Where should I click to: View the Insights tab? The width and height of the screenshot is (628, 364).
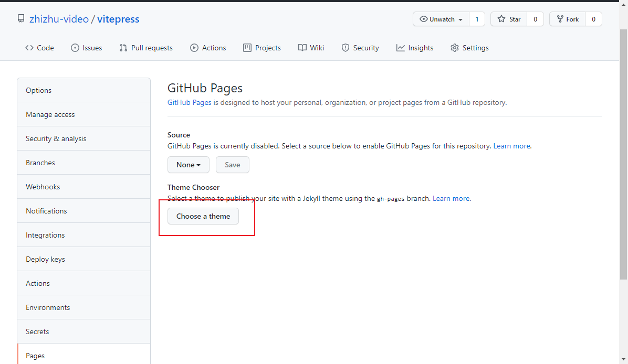(x=415, y=48)
